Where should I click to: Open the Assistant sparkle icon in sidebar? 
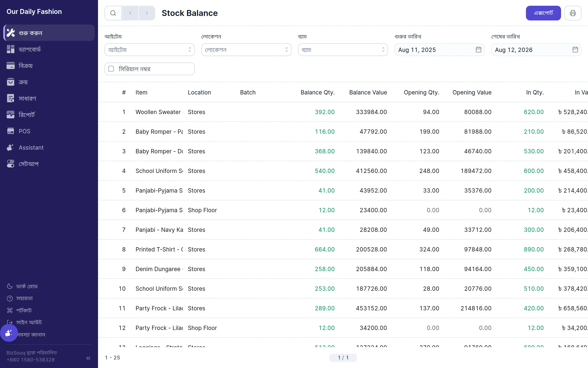(10, 147)
